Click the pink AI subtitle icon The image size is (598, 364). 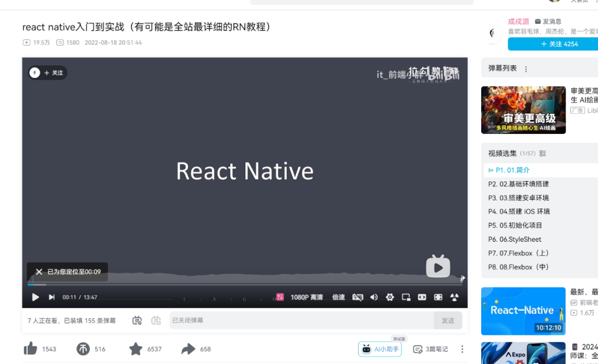pos(280,297)
